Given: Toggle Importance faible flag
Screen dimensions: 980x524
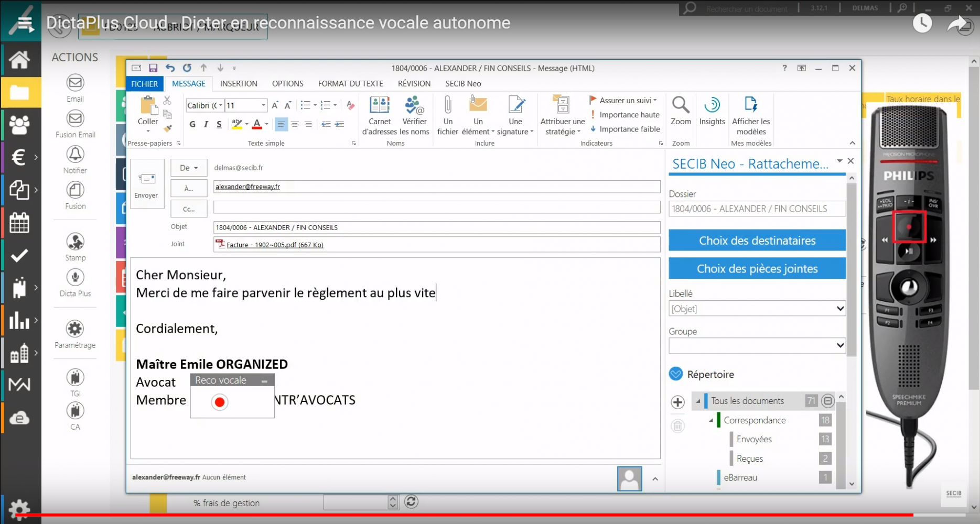Looking at the screenshot, I should click(624, 129).
